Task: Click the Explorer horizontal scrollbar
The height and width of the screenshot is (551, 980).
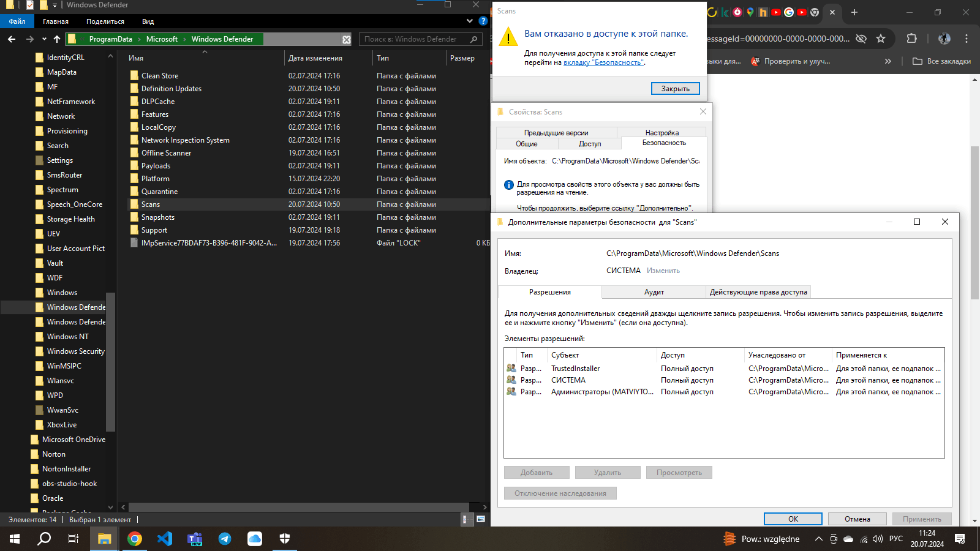Action: tap(299, 507)
